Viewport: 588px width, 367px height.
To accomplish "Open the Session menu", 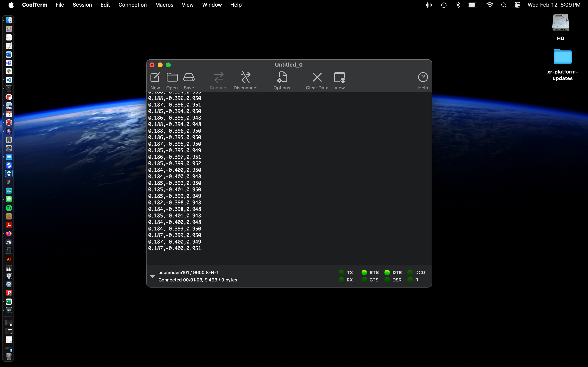I will [82, 5].
